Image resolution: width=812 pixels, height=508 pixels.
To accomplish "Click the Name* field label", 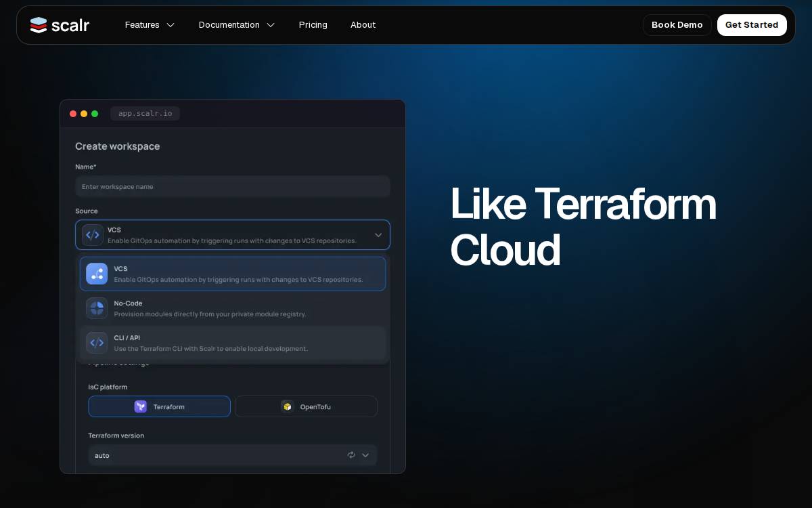I will 86,167.
